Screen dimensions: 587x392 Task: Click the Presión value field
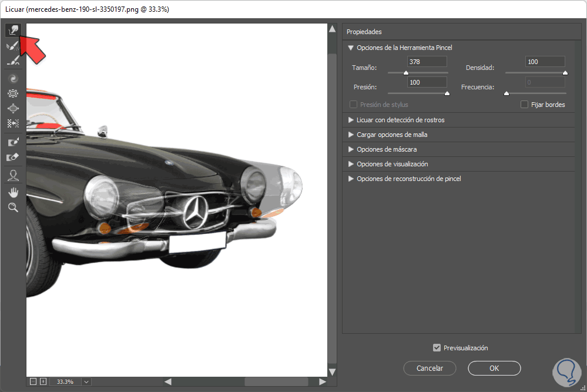427,82
